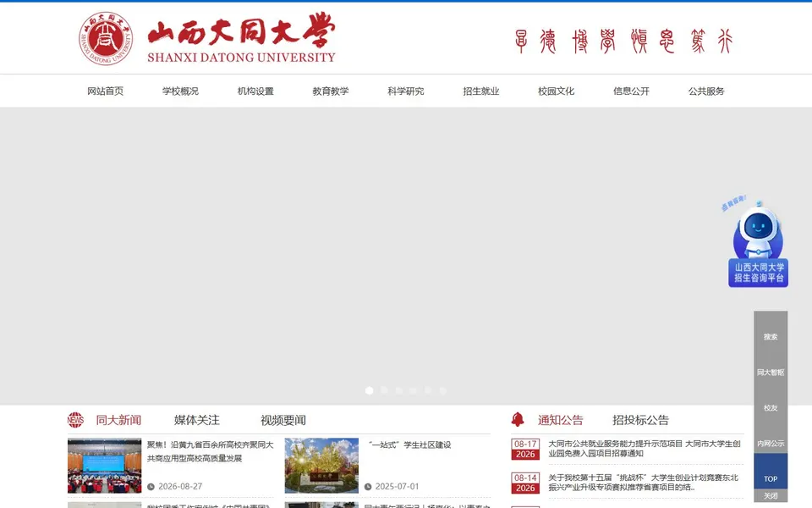Switch to the 招投标公告 tab
812x508 pixels.
[x=640, y=420]
